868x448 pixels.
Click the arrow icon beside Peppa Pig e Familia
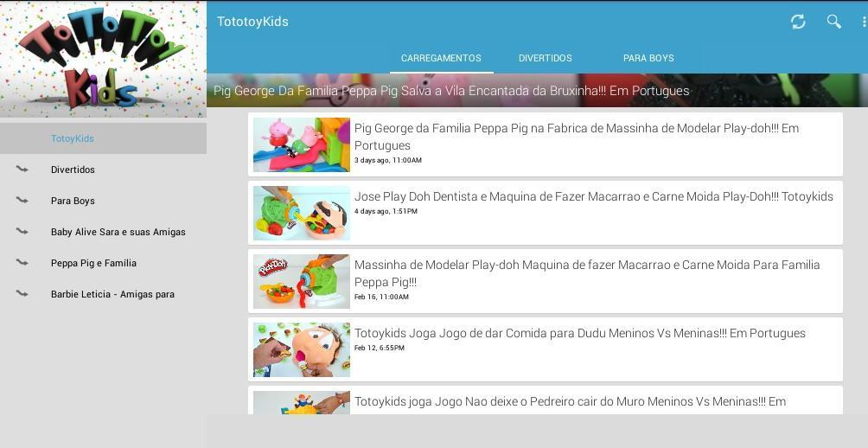coord(22,262)
